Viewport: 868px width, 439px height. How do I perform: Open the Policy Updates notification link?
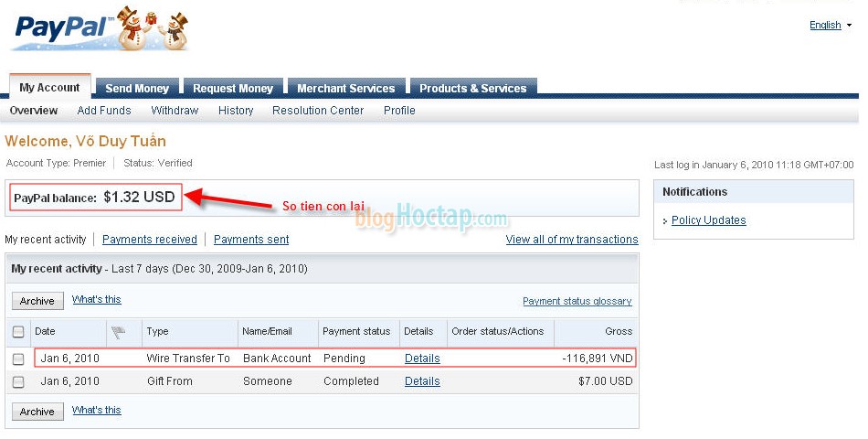click(x=709, y=220)
